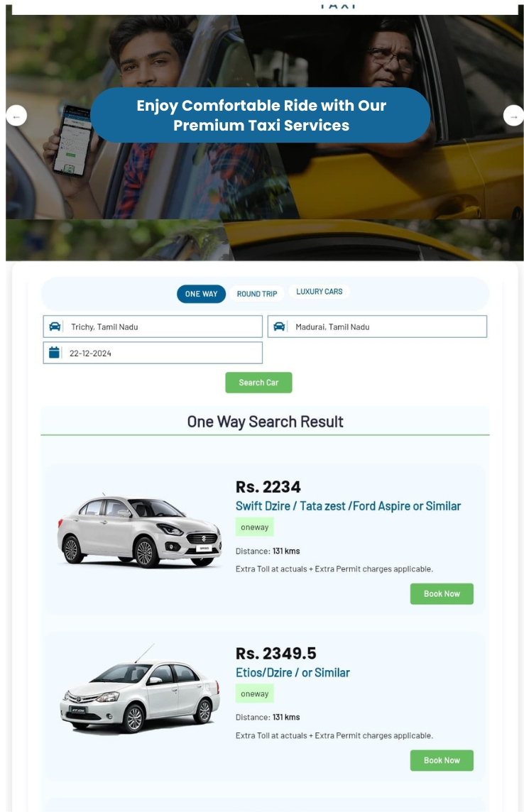Book Now for the Etios/Dzire option
Image resolution: width=524 pixels, height=812 pixels.
[442, 760]
